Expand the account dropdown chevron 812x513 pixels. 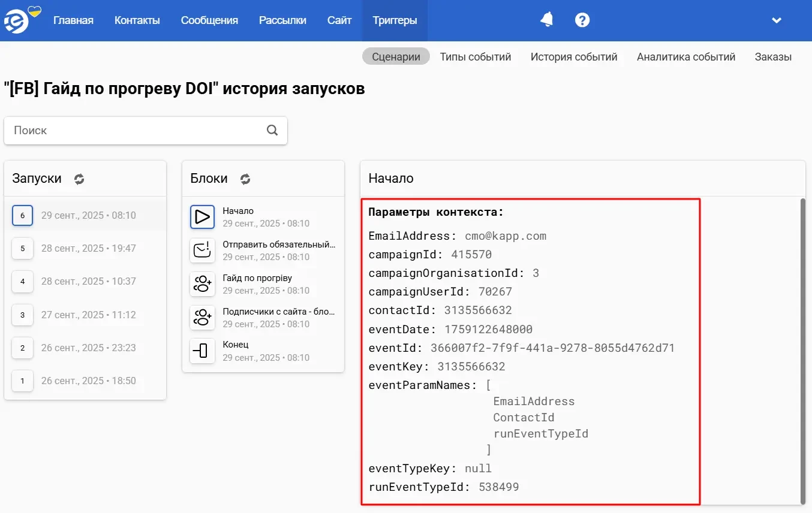click(x=776, y=20)
